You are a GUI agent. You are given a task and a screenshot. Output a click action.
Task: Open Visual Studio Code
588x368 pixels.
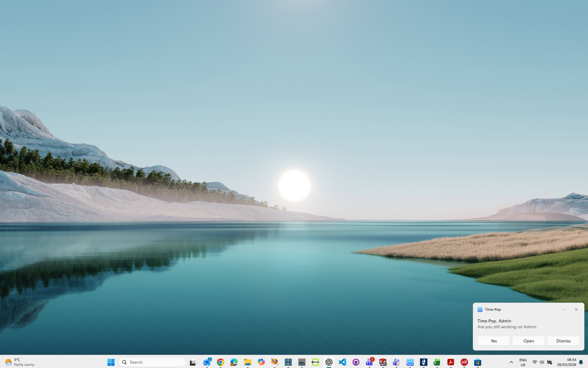pos(342,362)
